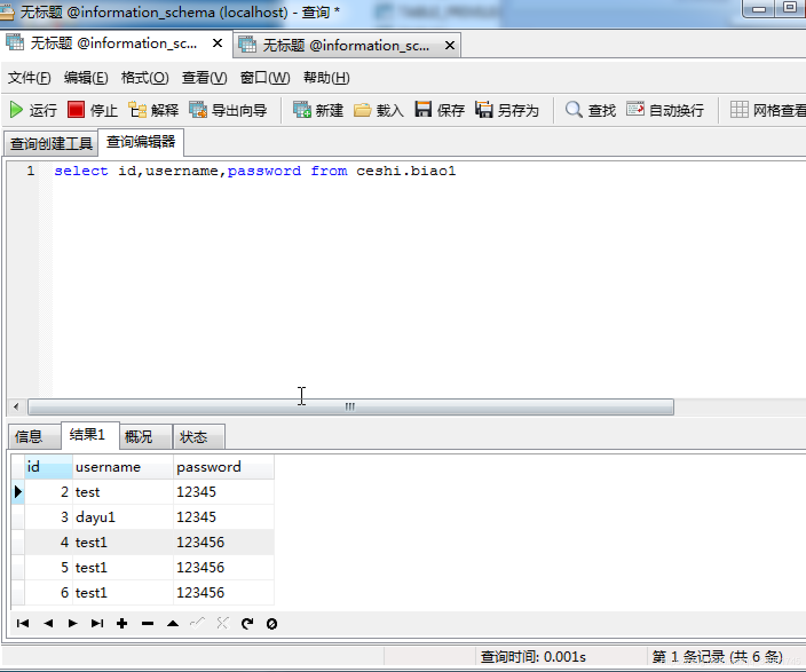Image resolution: width=806 pixels, height=672 pixels.
Task: Go to the first record
Action: point(23,623)
